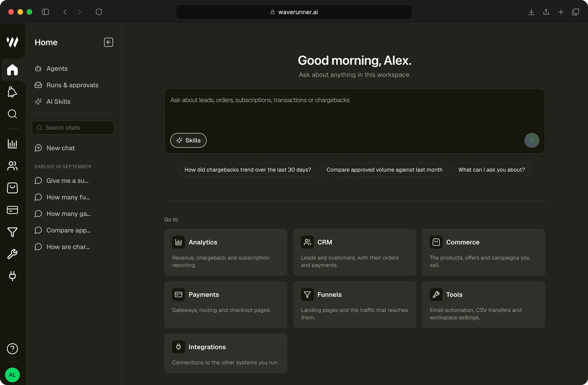This screenshot has height=385, width=588.
Task: Click the AL user avatar
Action: tap(12, 375)
